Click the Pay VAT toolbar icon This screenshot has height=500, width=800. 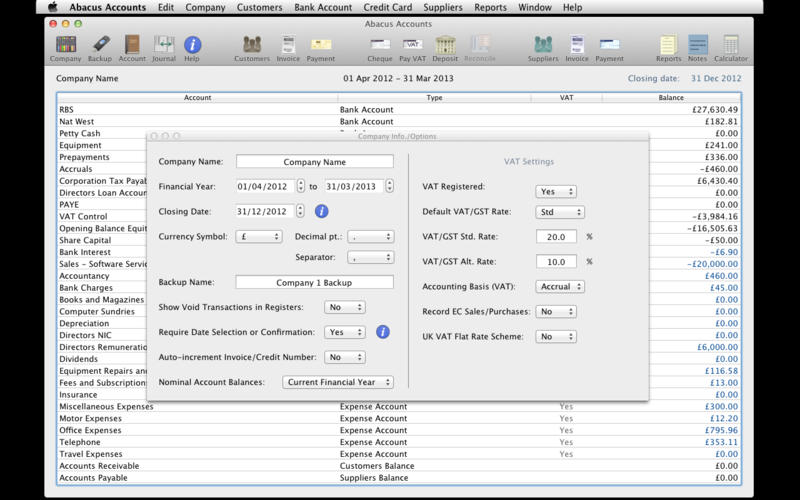412,46
